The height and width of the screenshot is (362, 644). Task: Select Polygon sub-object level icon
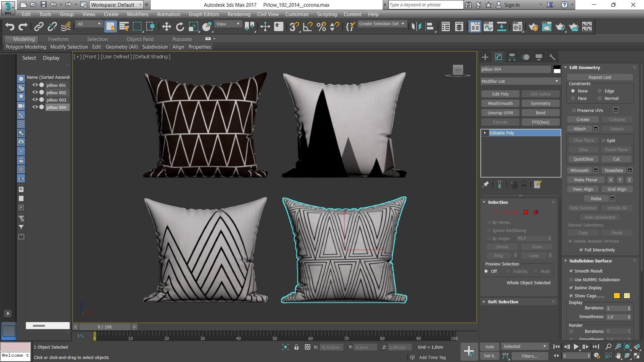pyautogui.click(x=526, y=212)
